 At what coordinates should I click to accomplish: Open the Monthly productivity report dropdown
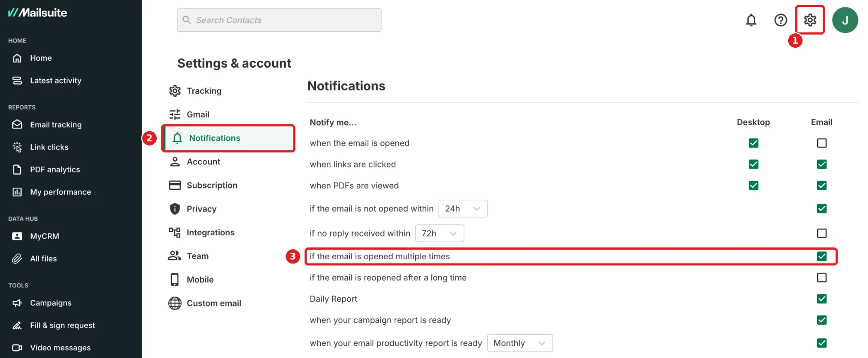[520, 343]
